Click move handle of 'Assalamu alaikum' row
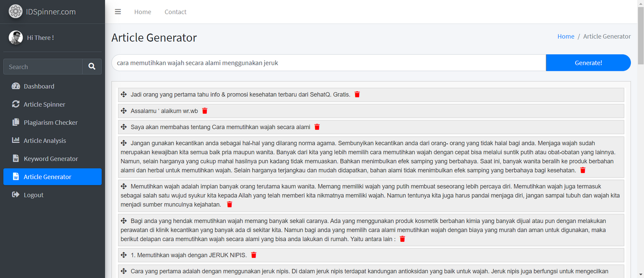644x278 pixels. pos(124,110)
